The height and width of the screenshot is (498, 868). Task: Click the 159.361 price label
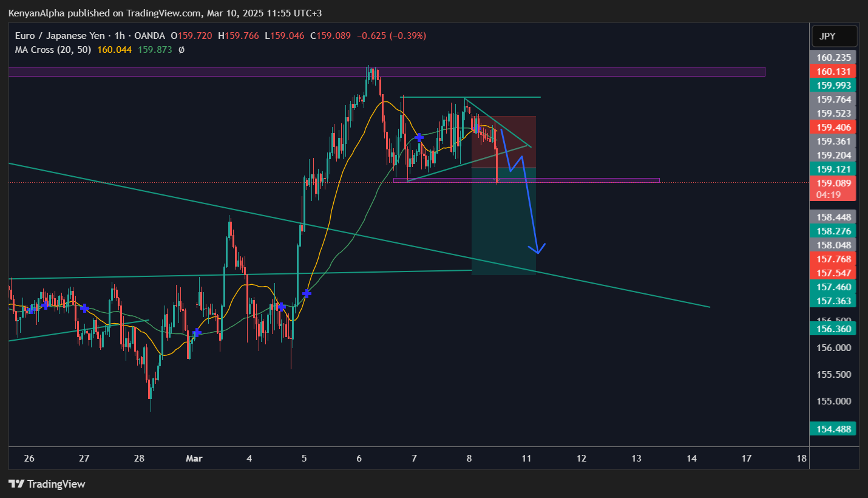point(833,141)
